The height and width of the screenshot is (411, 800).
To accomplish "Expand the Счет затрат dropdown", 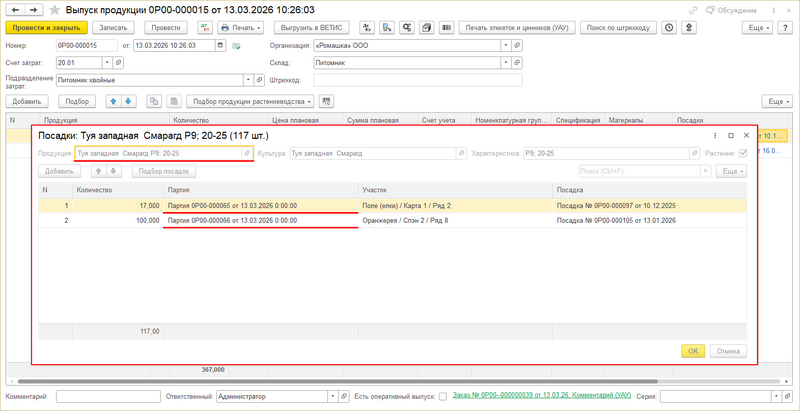I will pos(107,62).
